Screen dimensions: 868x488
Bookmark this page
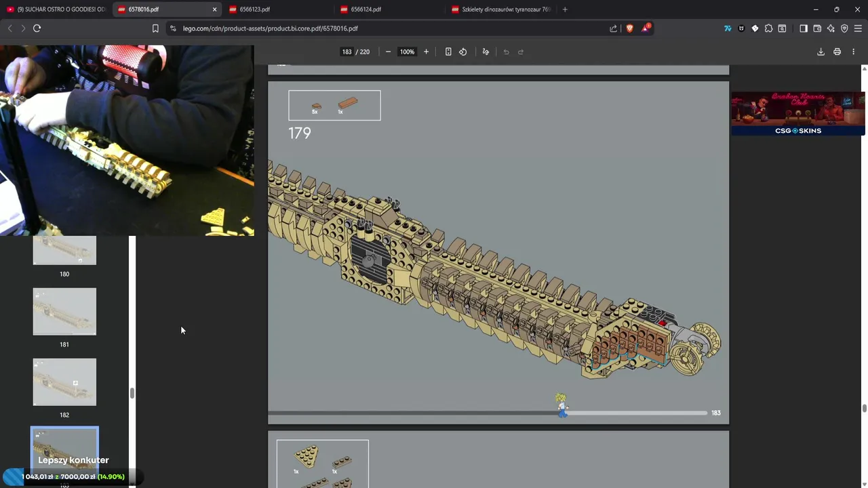155,28
